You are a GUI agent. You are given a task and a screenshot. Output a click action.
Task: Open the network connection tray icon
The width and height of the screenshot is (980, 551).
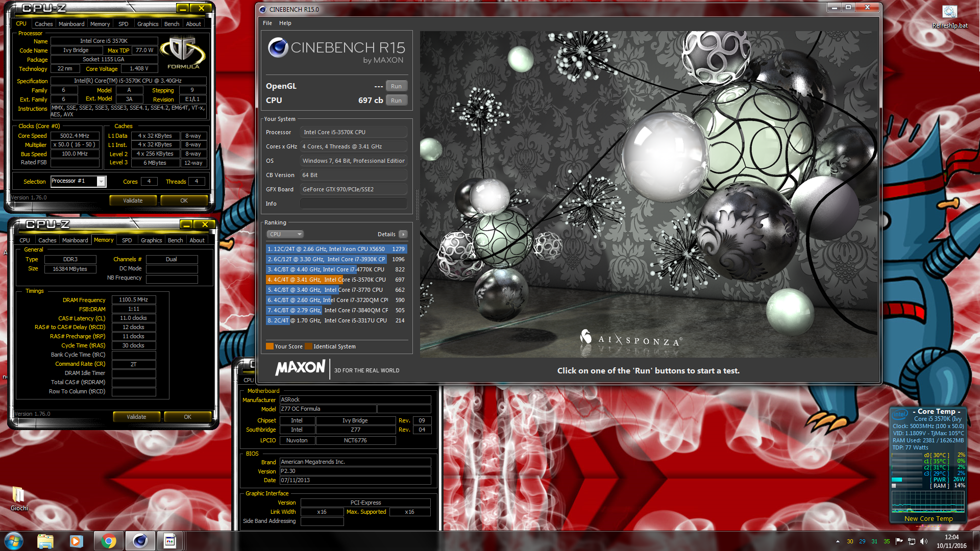[x=912, y=541]
